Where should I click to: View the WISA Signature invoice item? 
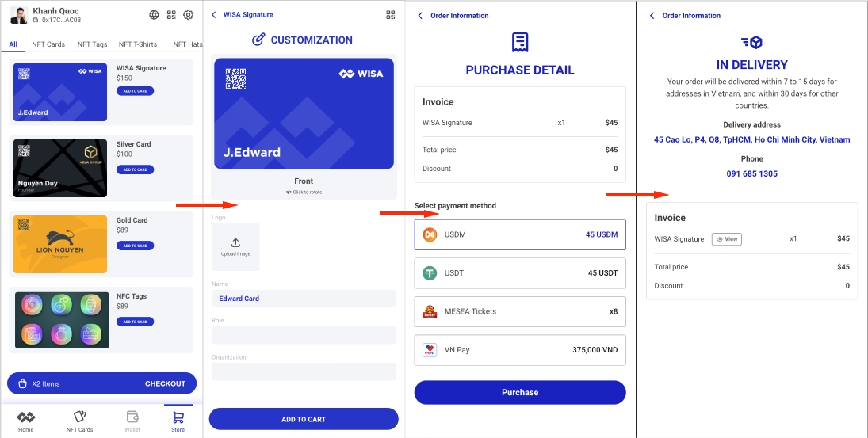point(727,238)
